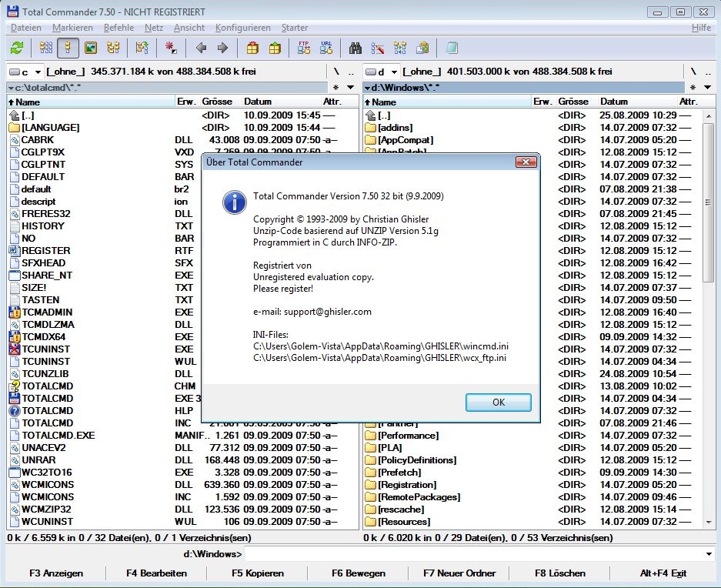Click the F5 Kopieren button
Viewport: 721px width, 588px height.
258,573
